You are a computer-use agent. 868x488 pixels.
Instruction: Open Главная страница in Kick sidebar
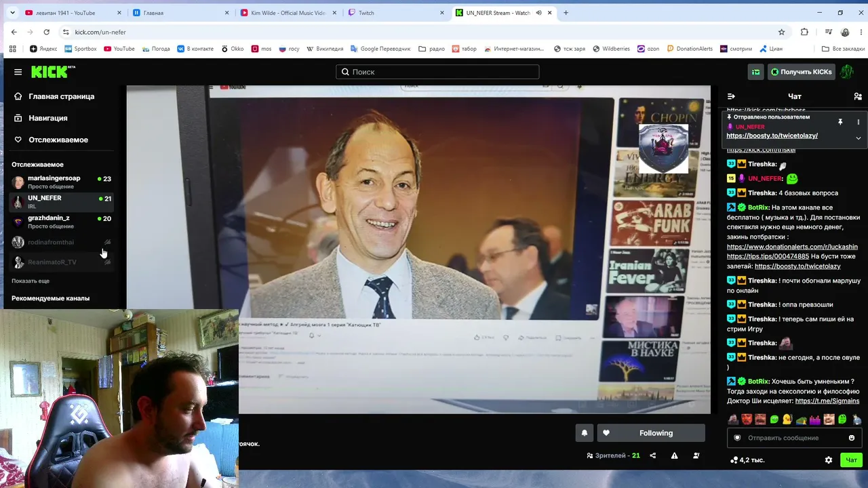61,96
